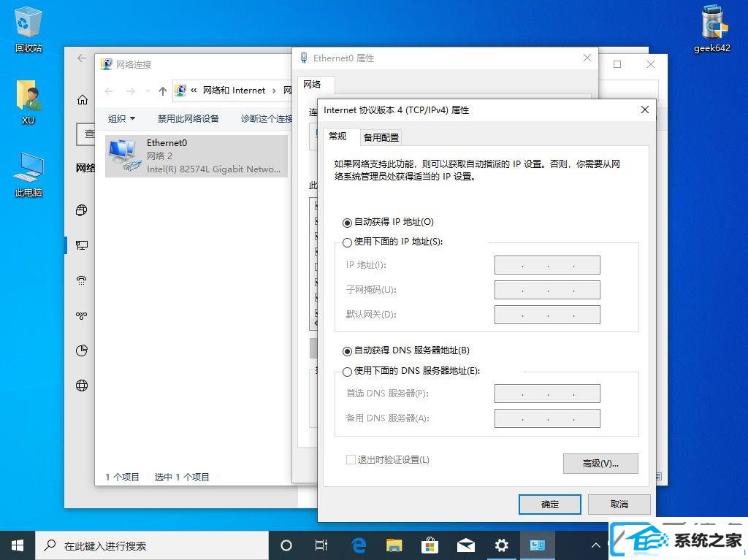The width and height of the screenshot is (748, 560).
Task: Switch to Control Panel taskbar item
Action: [537, 545]
